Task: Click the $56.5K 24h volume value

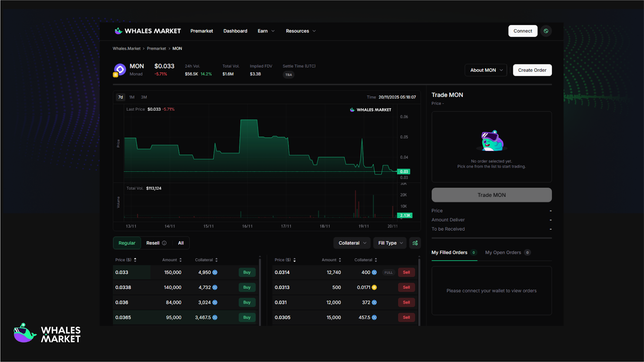Action: (x=192, y=74)
